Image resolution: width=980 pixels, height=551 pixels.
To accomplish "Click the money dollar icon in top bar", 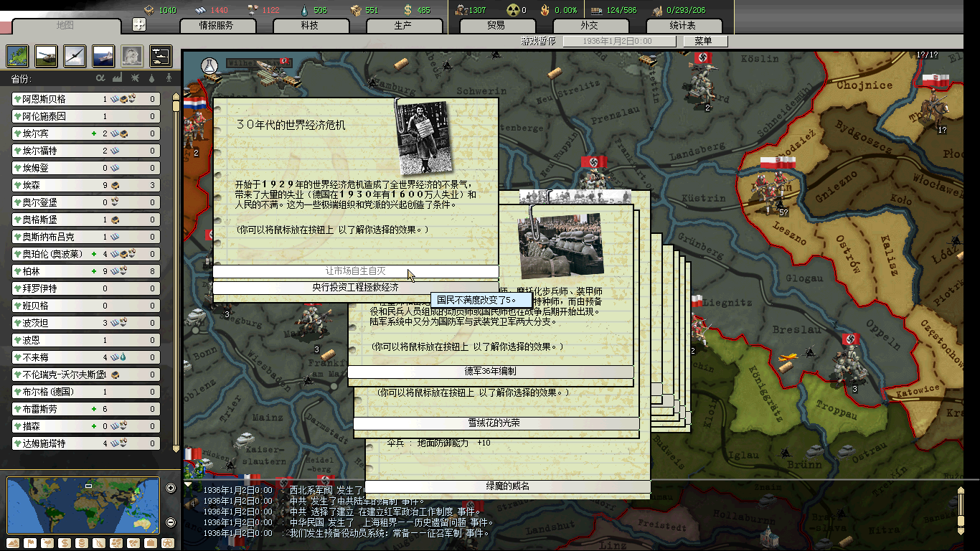I will (408, 10).
